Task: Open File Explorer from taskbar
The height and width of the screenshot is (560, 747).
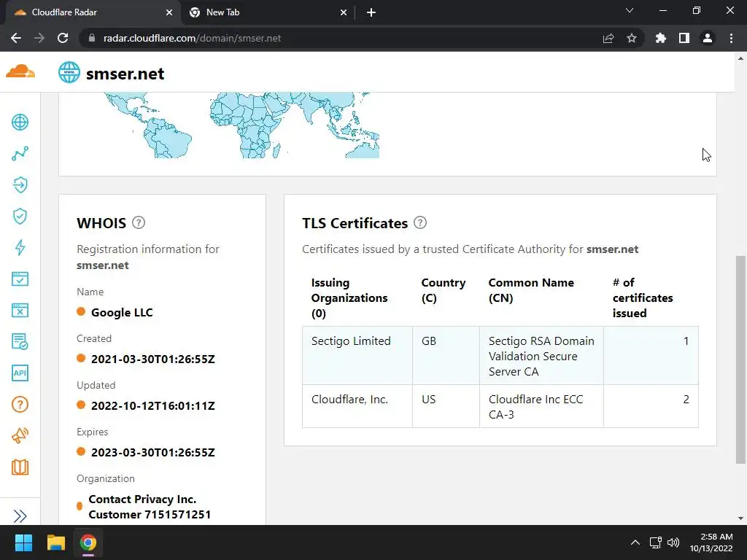Action: point(55,542)
